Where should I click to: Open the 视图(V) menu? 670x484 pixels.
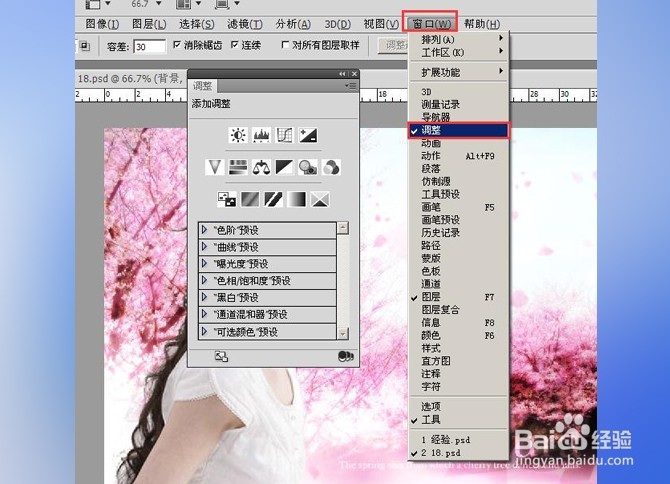(381, 24)
